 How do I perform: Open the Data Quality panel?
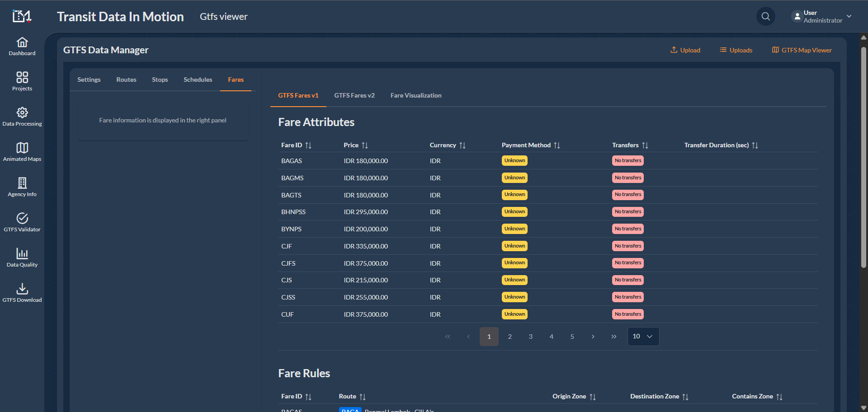point(22,257)
